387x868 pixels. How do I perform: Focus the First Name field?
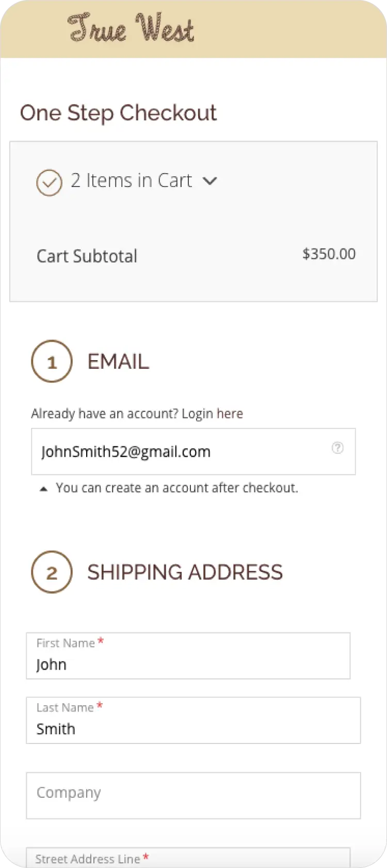188,656
